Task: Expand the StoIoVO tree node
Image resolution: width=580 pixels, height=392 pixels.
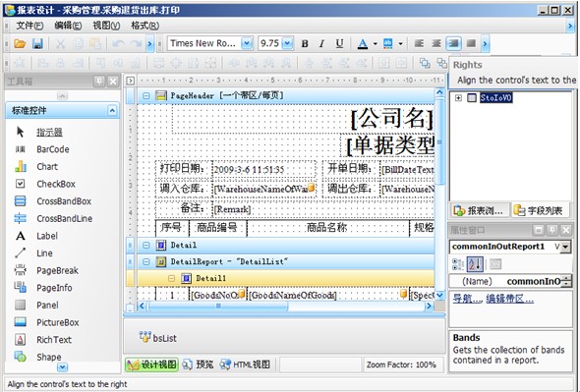Action: [458, 98]
